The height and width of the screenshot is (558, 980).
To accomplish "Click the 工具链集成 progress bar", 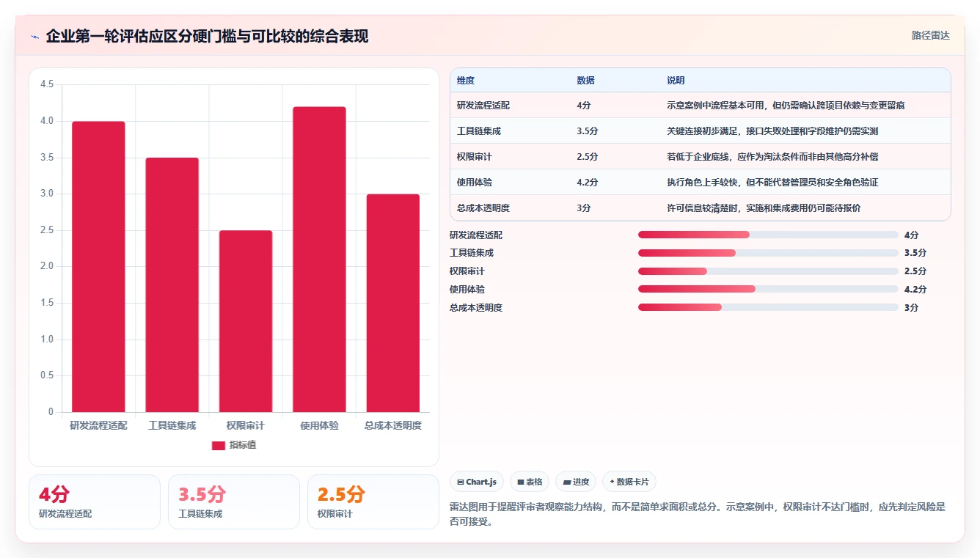I will click(768, 253).
